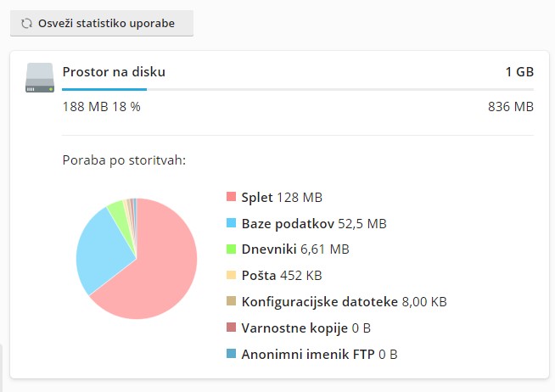Click the refresh arrows icon
This screenshot has width=555, height=392.
[x=26, y=24]
